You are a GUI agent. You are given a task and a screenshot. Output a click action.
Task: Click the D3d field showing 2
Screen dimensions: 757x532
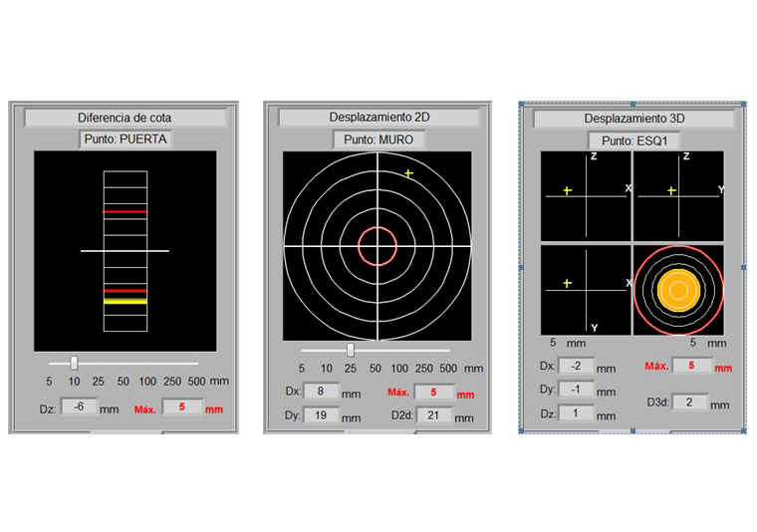pos(689,402)
